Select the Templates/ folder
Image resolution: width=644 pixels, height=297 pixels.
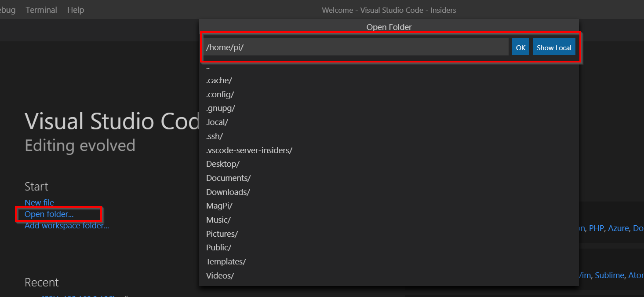pyautogui.click(x=226, y=261)
